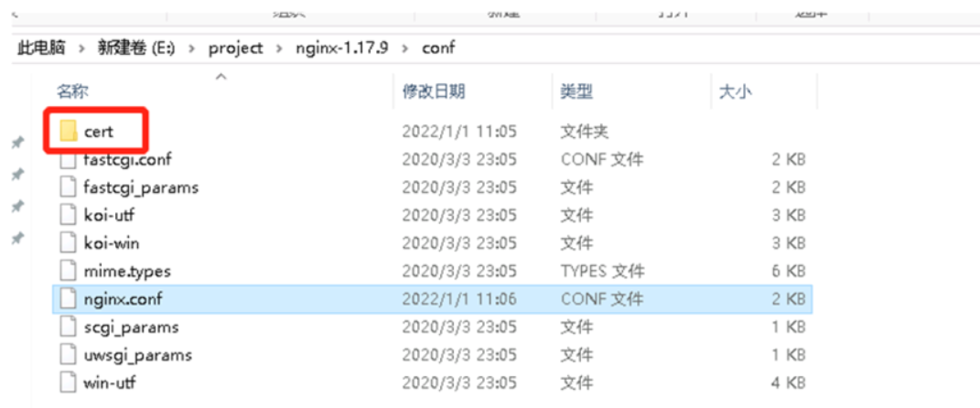Expand the chevron after nginx-1.17.9 breadcrumb
The height and width of the screenshot is (408, 980).
coord(405,48)
